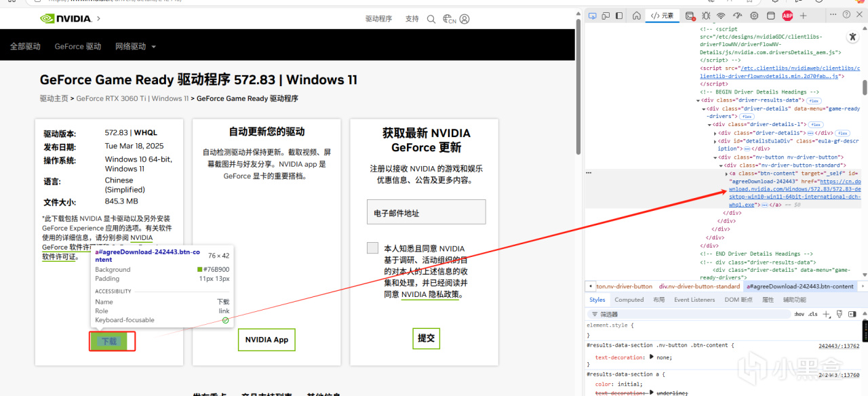Open DevTools help question mark

coord(846,16)
